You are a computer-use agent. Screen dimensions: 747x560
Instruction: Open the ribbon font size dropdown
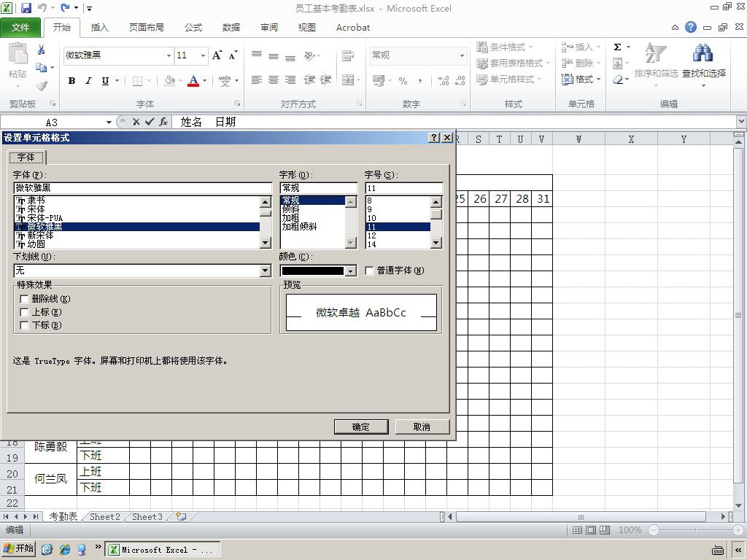203,55
